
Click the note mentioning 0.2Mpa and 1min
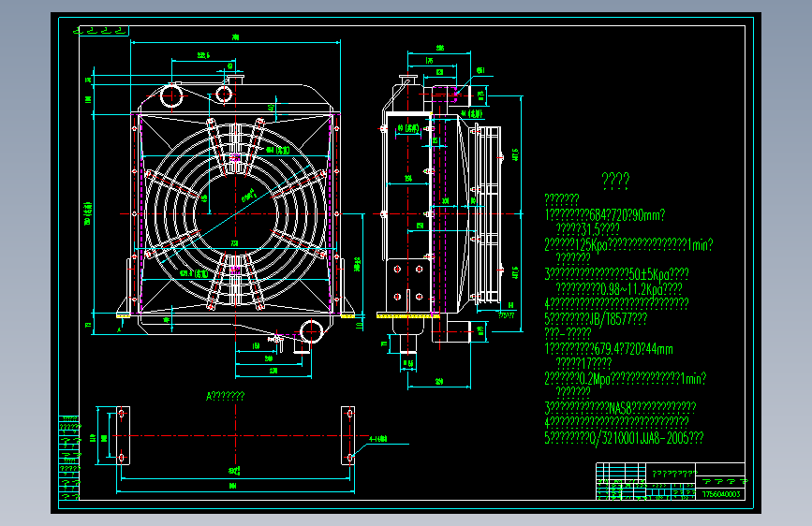[x=625, y=378]
